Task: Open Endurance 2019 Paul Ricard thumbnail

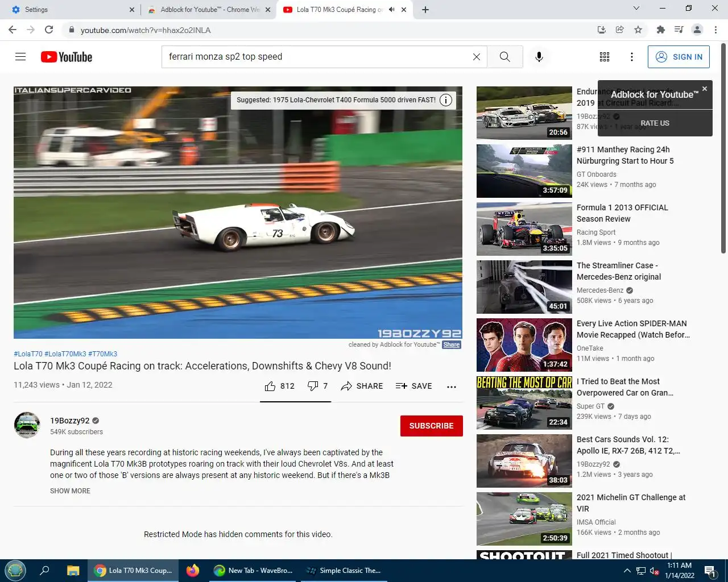Action: (x=524, y=113)
